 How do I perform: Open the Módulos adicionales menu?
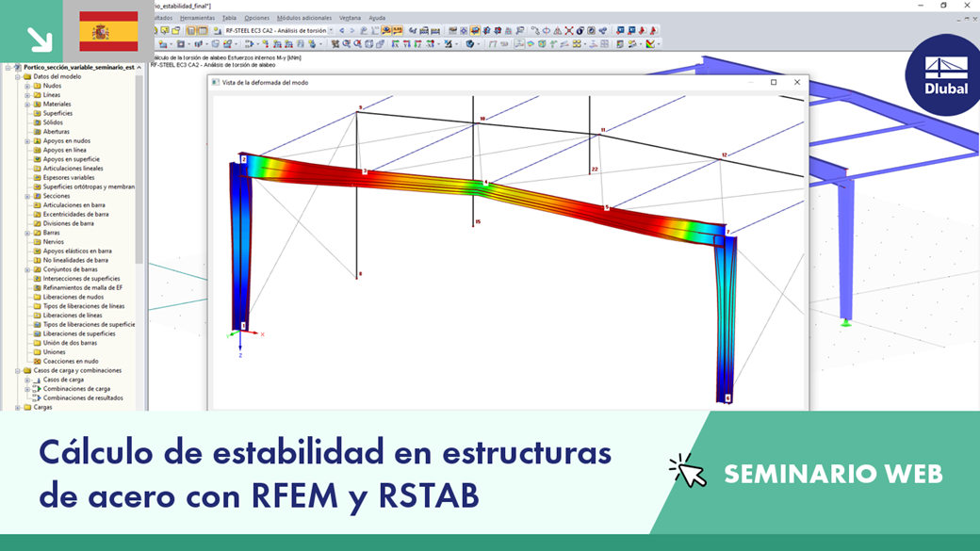pos(304,18)
